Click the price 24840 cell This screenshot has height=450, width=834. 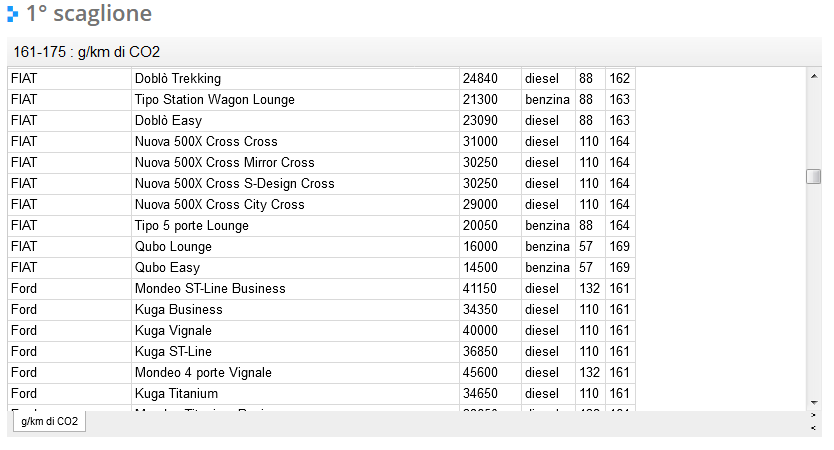[x=490, y=79]
